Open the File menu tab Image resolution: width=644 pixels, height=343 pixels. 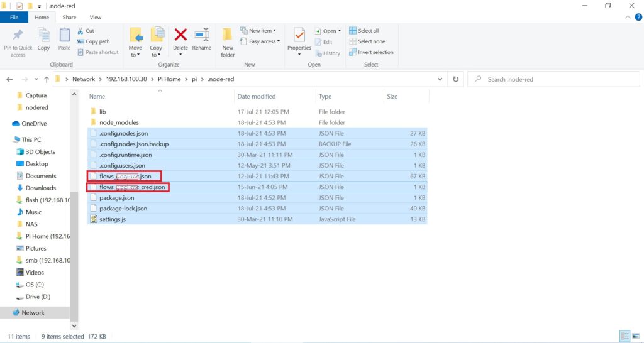pyautogui.click(x=14, y=17)
